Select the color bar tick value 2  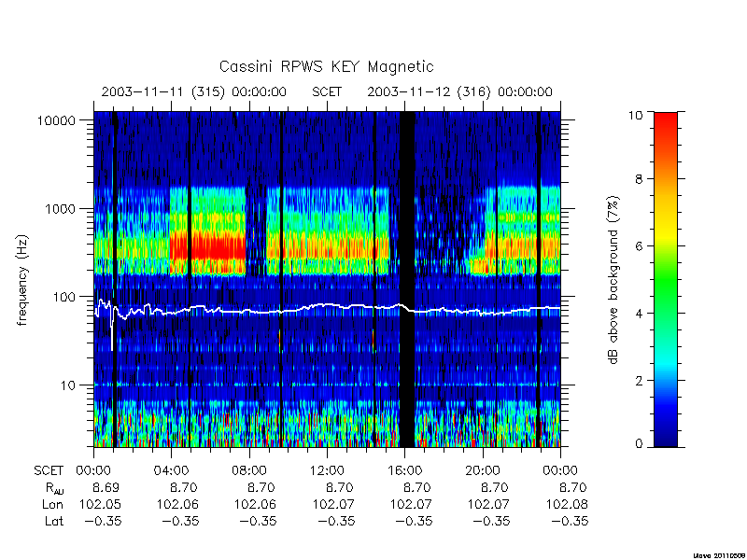(639, 381)
